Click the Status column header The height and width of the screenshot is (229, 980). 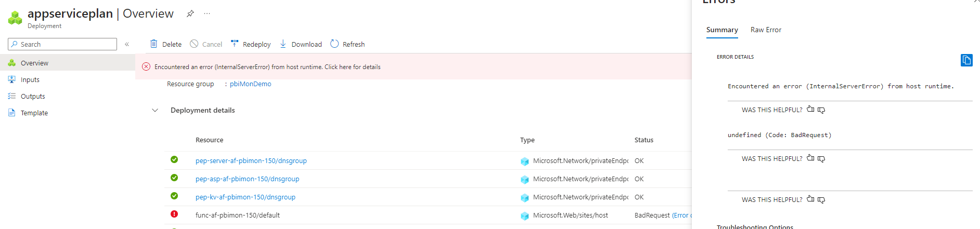[x=644, y=140]
